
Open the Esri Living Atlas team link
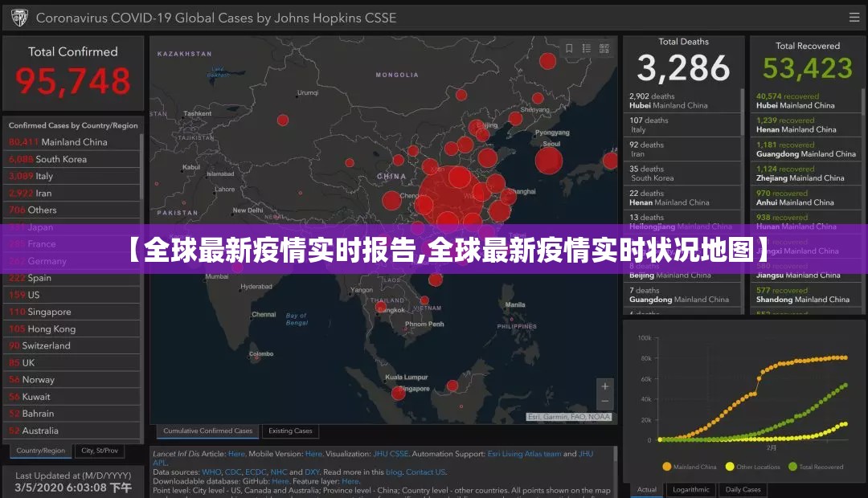click(524, 454)
